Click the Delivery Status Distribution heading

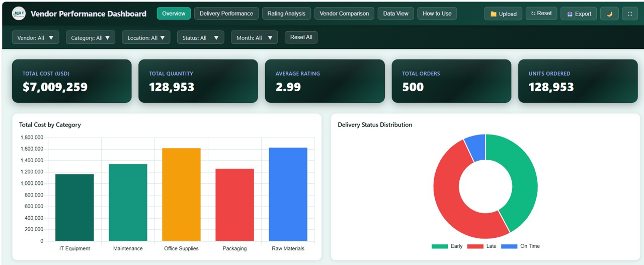tap(375, 124)
